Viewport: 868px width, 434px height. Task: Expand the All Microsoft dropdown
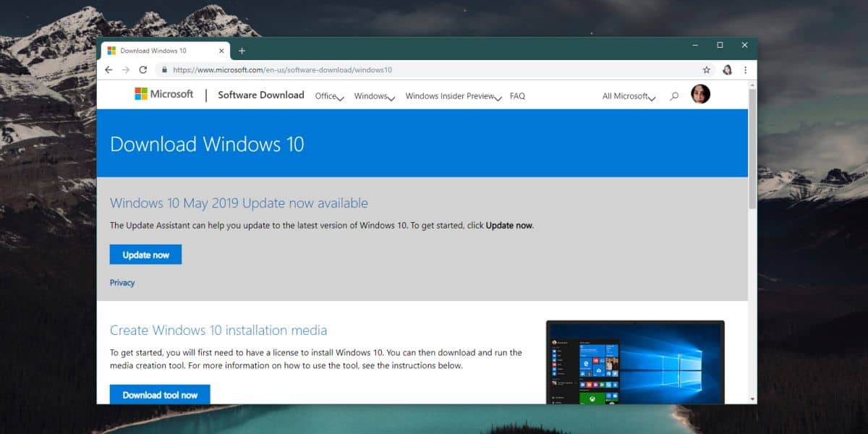[626, 95]
